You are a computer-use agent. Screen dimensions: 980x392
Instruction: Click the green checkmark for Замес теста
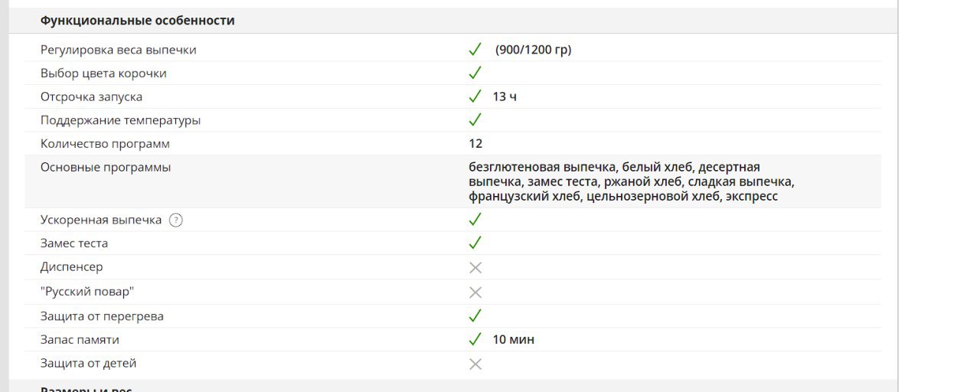point(475,243)
